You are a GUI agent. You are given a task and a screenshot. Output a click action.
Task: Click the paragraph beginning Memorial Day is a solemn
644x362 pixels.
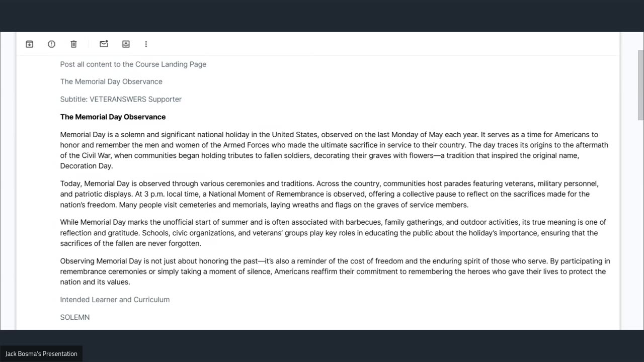tap(334, 150)
